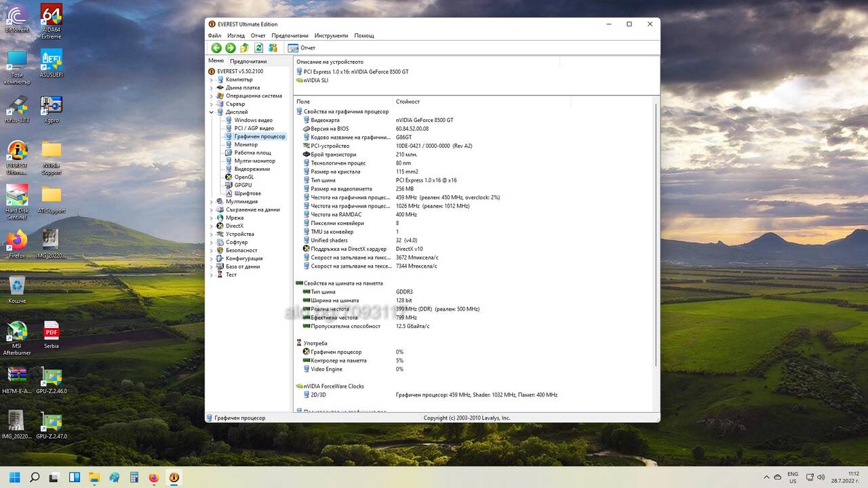Select PCI / AGP видео tree item
Screen dimensions: 868x488
pos(254,128)
